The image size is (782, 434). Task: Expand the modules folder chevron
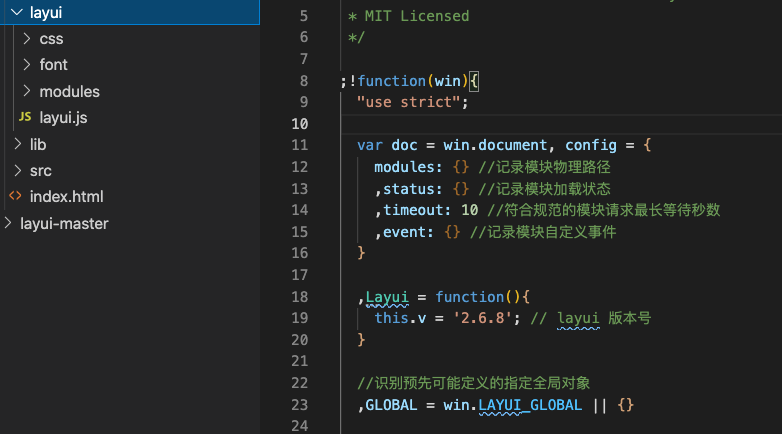(x=27, y=91)
